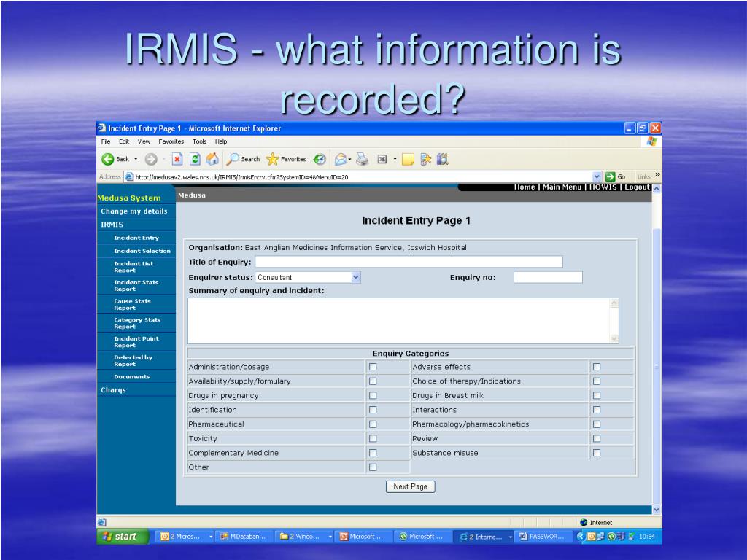Click the green Go arrow button
This screenshot has height=560, width=747.
pyautogui.click(x=611, y=176)
